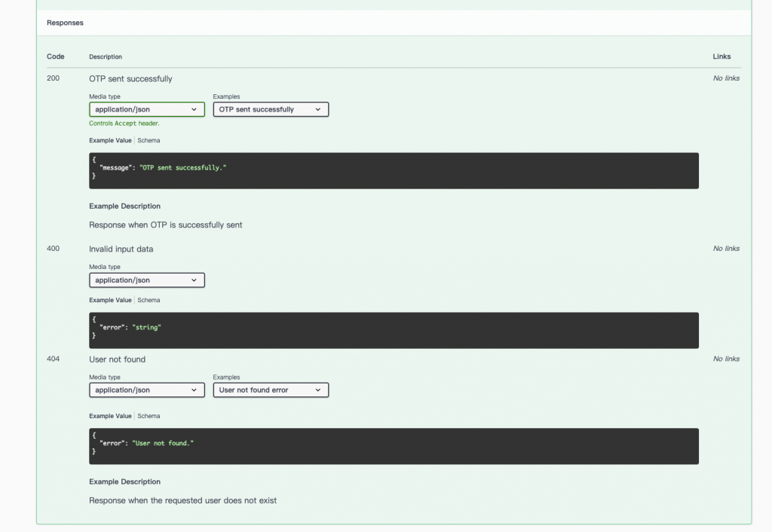This screenshot has height=532, width=772.
Task: Click Example Description heading under 200 response
Action: point(124,206)
